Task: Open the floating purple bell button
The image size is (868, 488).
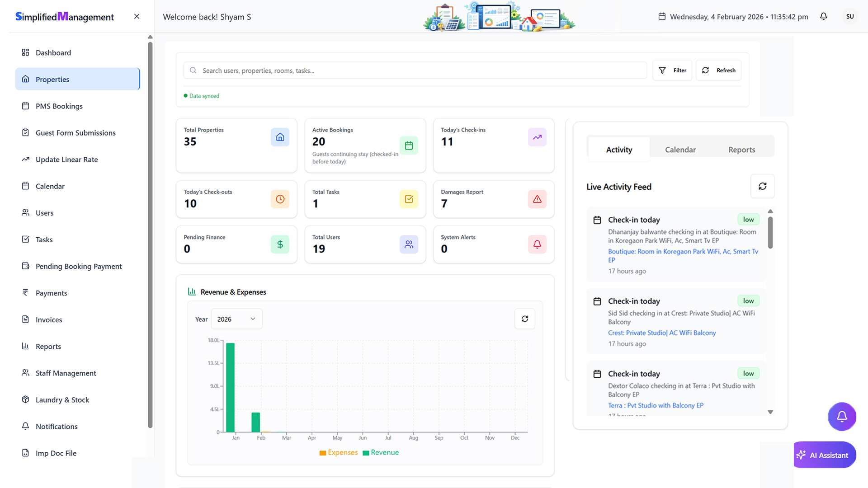Action: tap(841, 416)
